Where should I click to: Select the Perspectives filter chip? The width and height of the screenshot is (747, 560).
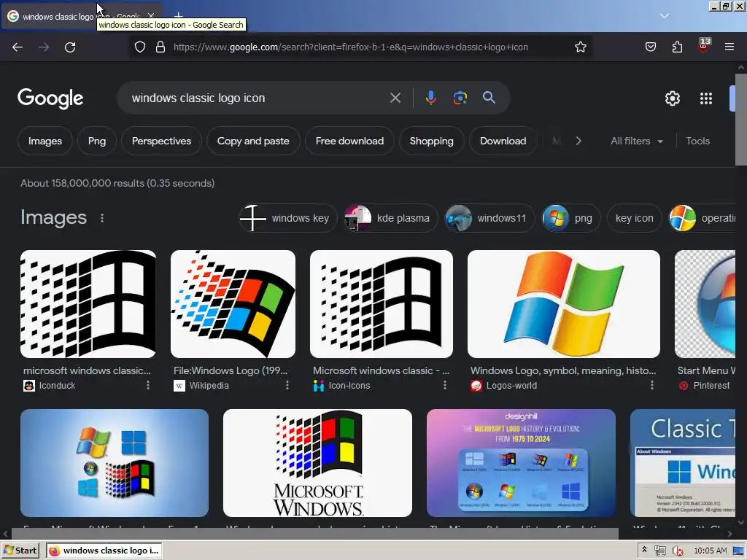[161, 141]
